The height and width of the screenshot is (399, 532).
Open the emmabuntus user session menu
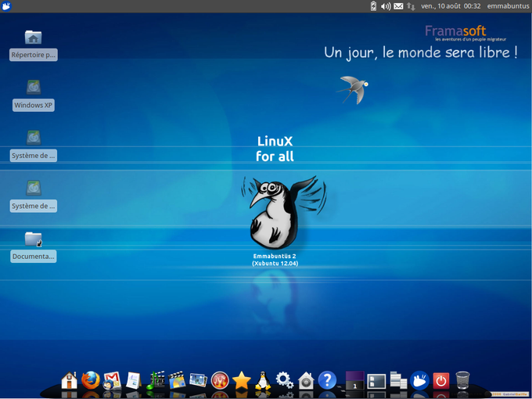tap(508, 6)
